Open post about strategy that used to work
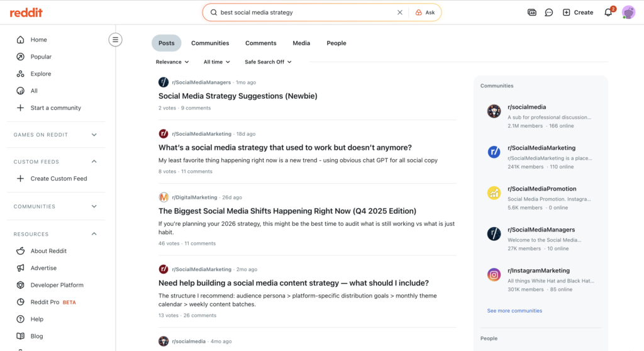 click(285, 148)
